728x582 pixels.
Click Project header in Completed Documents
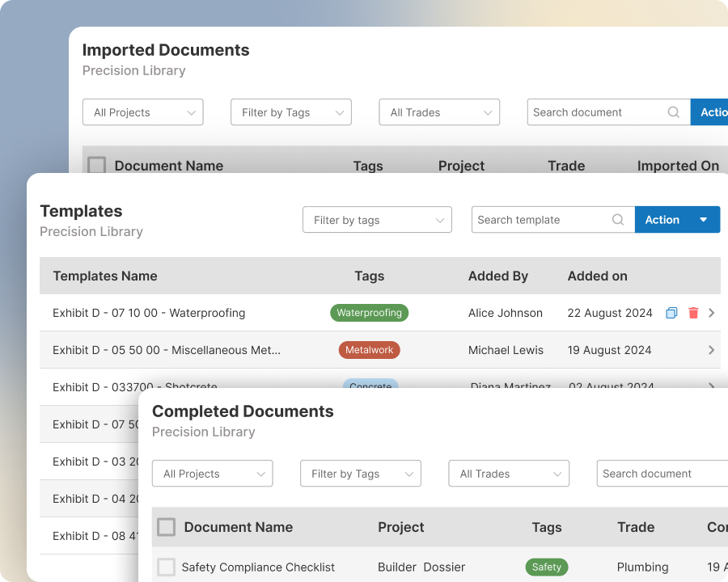point(400,527)
